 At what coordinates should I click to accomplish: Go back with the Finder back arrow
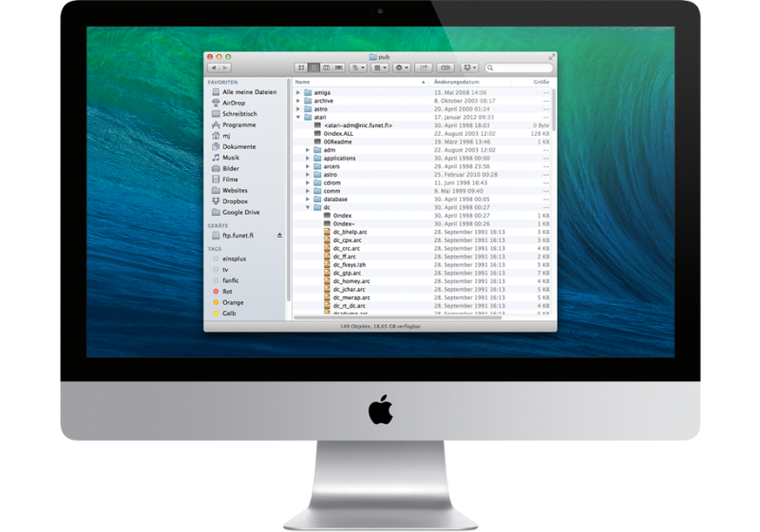pos(214,67)
